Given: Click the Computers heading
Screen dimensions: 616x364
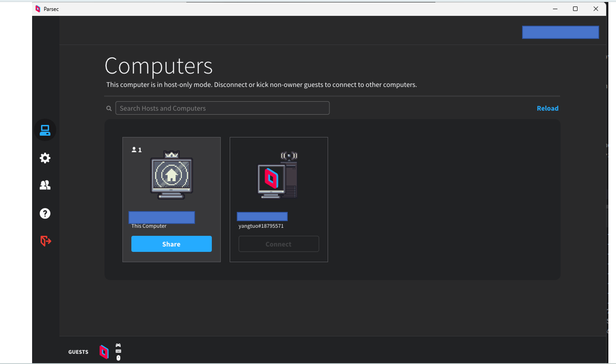Looking at the screenshot, I should 159,66.
